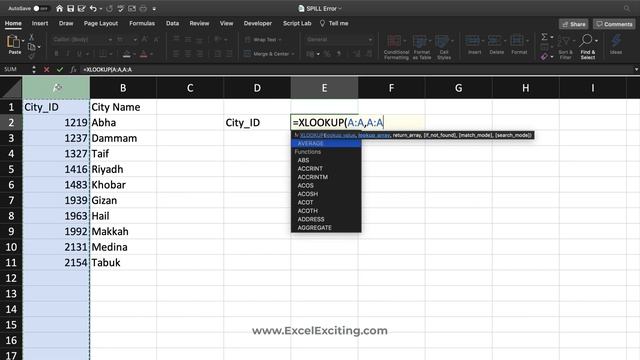The width and height of the screenshot is (640, 360).
Task: Click the Clear eraser icon
Action: click(544, 57)
